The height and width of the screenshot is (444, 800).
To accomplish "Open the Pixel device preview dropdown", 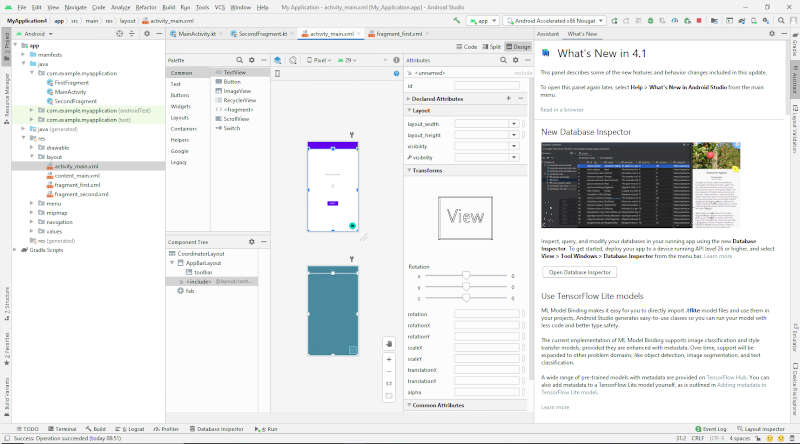I will point(319,60).
